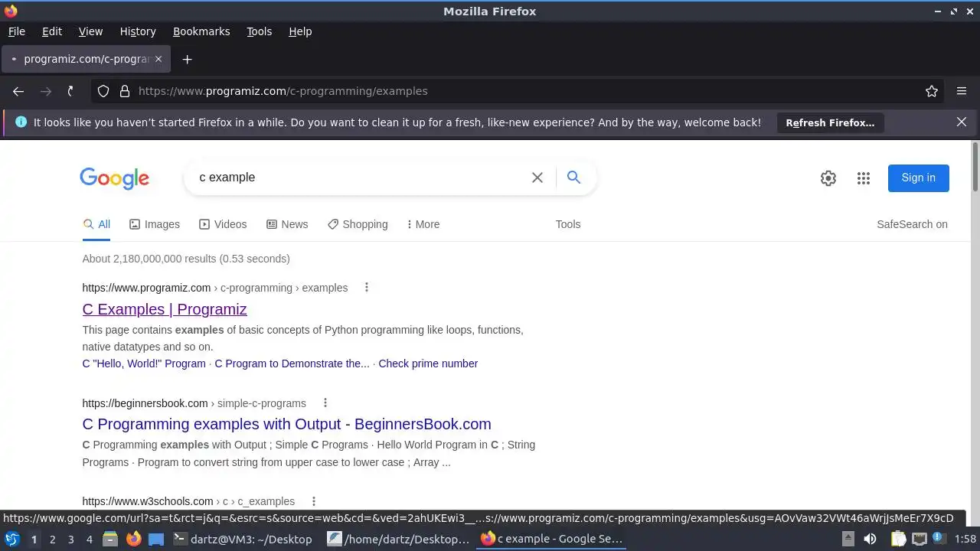The width and height of the screenshot is (980, 551).
Task: Switch to the Shopping tab
Action: 358,224
